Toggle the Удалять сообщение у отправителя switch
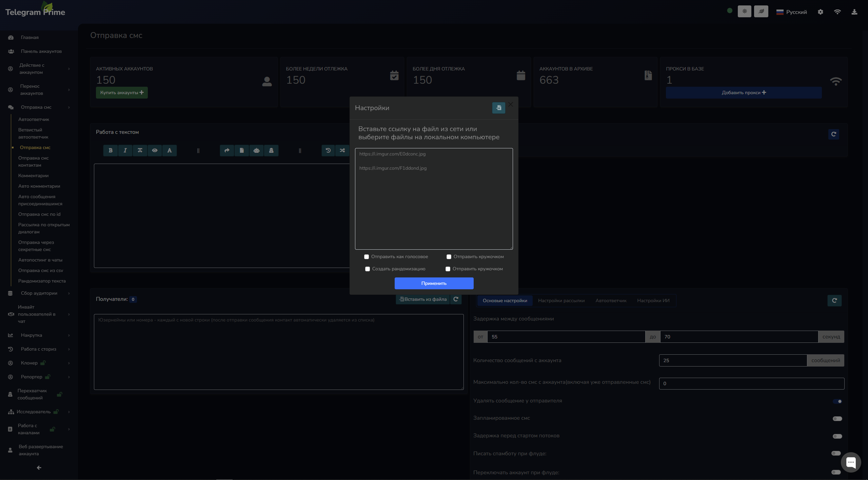Image resolution: width=868 pixels, height=480 pixels. coord(837,401)
